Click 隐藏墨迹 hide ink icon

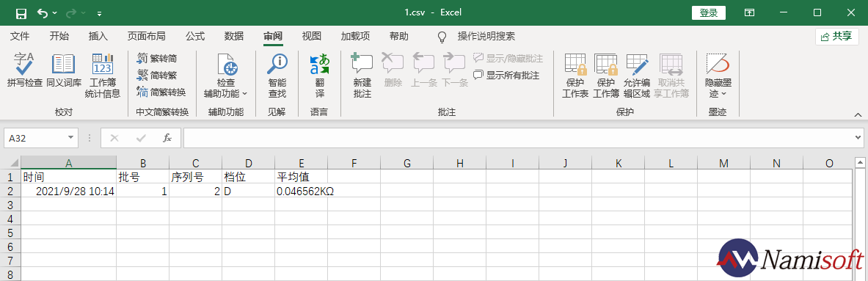coord(718,64)
